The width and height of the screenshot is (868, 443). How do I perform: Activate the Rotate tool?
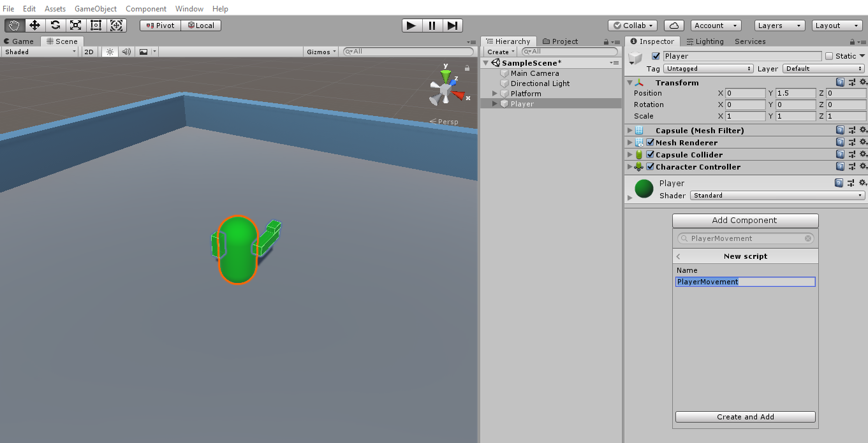(55, 25)
